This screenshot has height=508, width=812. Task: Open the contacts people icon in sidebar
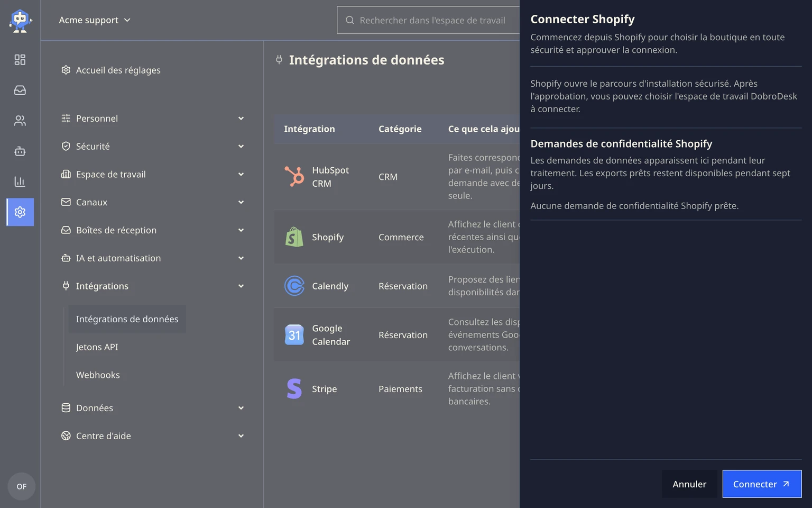coord(20,121)
